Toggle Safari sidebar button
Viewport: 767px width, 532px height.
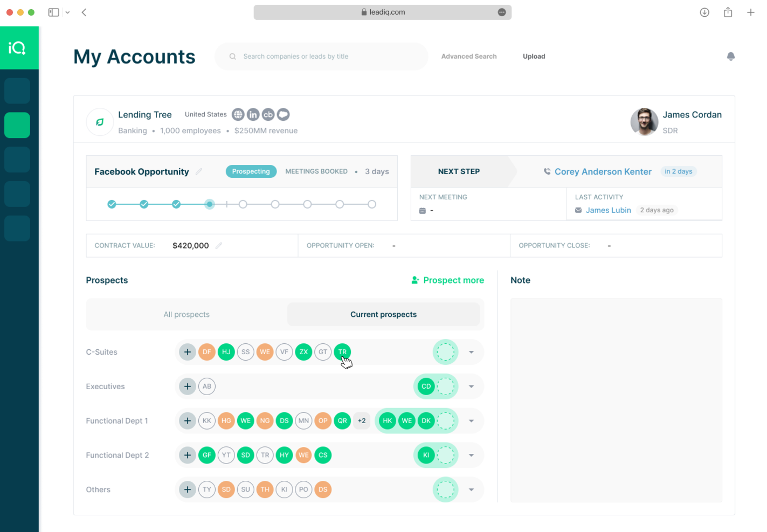pos(53,12)
